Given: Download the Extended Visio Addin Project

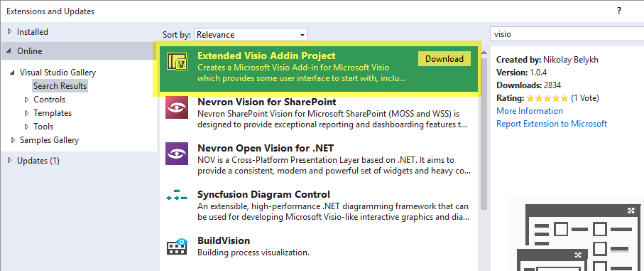Looking at the screenshot, I should coord(444,59).
